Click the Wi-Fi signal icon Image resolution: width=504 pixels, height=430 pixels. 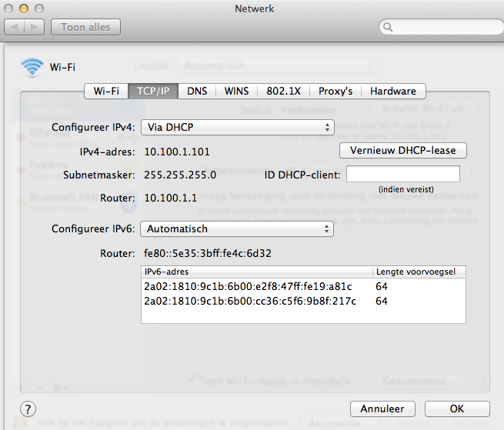click(x=32, y=68)
